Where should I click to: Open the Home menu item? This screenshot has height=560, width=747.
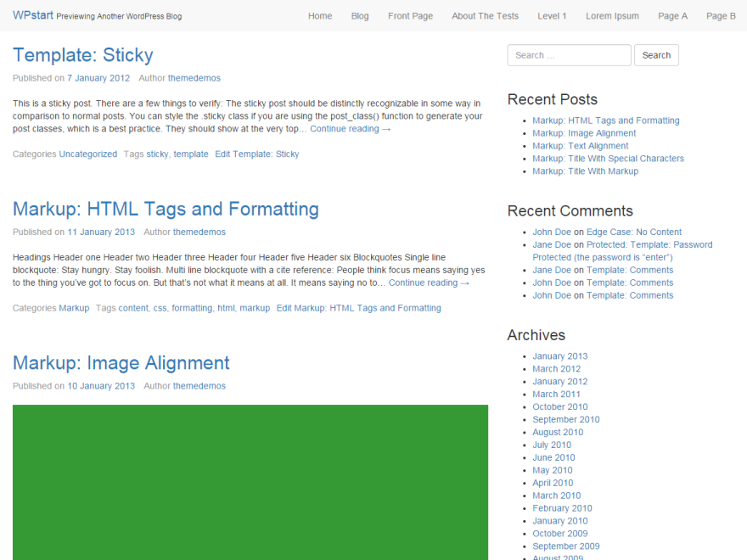pos(320,15)
